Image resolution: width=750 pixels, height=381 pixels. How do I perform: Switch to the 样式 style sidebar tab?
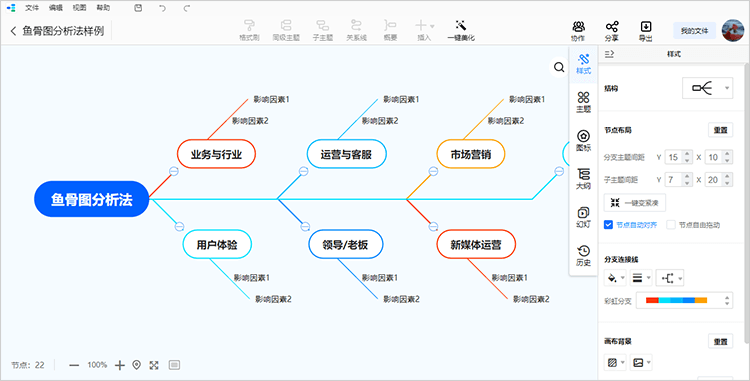583,65
